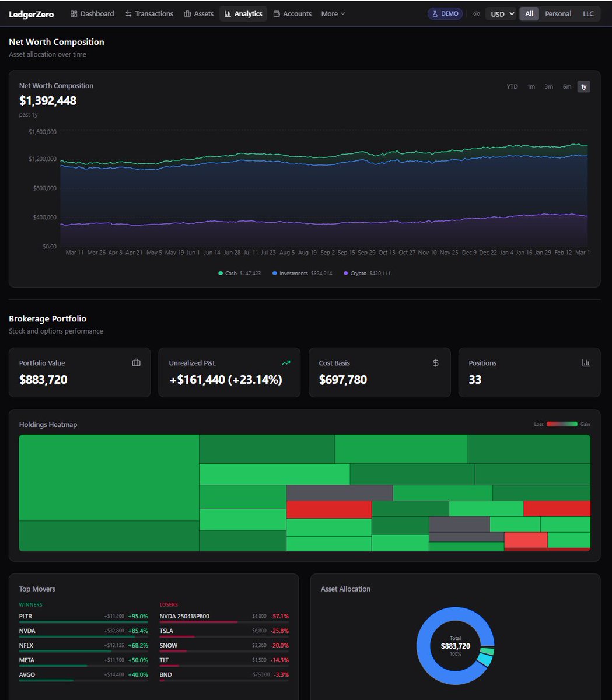
Task: Click the trending-up icon on Unrealized P&L
Action: pos(286,363)
